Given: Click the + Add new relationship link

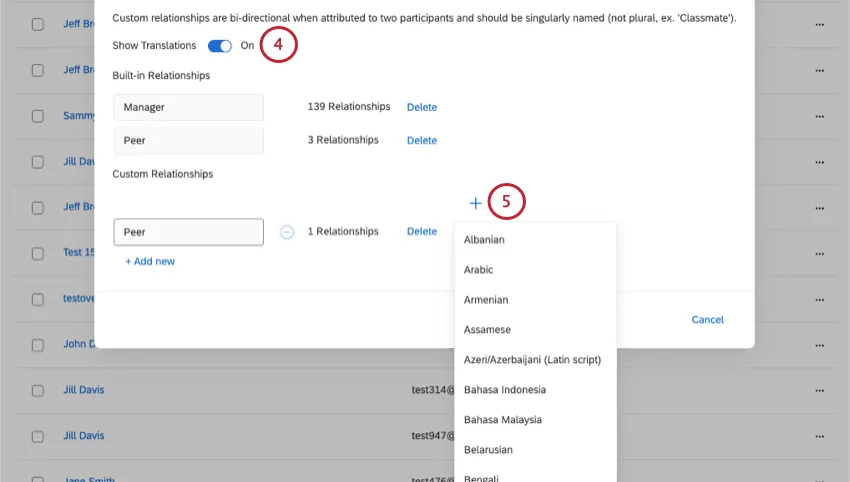Looking at the screenshot, I should [x=150, y=261].
